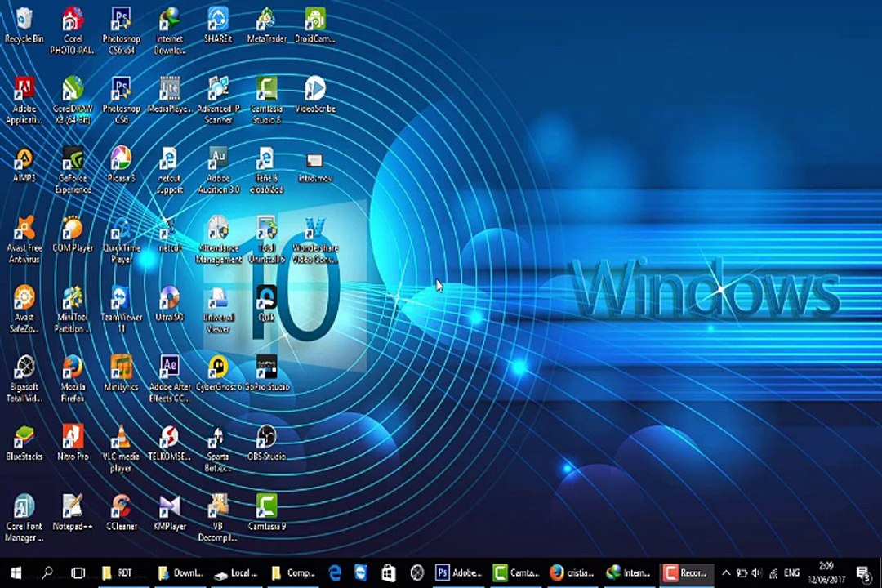Select GeForce Experience desktop shortcut
Image resolution: width=882 pixels, height=588 pixels.
73,170
